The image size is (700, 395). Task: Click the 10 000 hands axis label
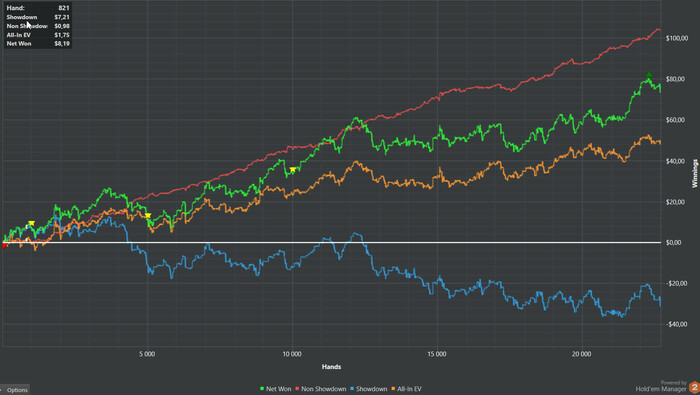[292, 354]
